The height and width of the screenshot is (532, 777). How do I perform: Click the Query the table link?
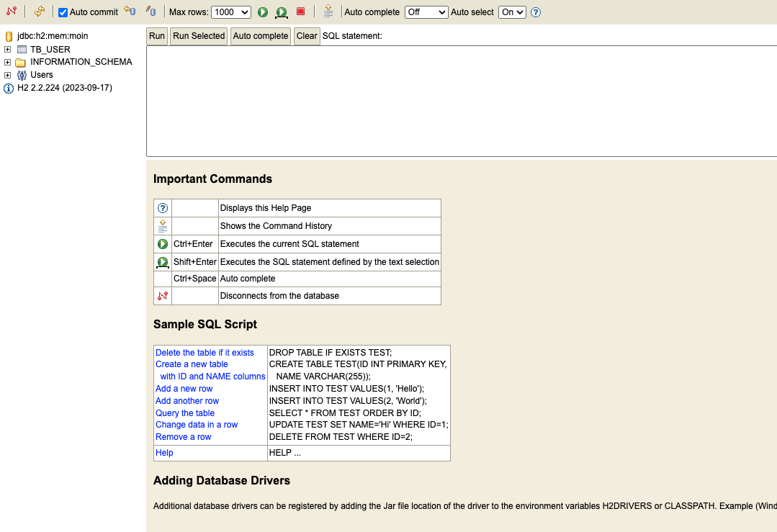click(185, 413)
